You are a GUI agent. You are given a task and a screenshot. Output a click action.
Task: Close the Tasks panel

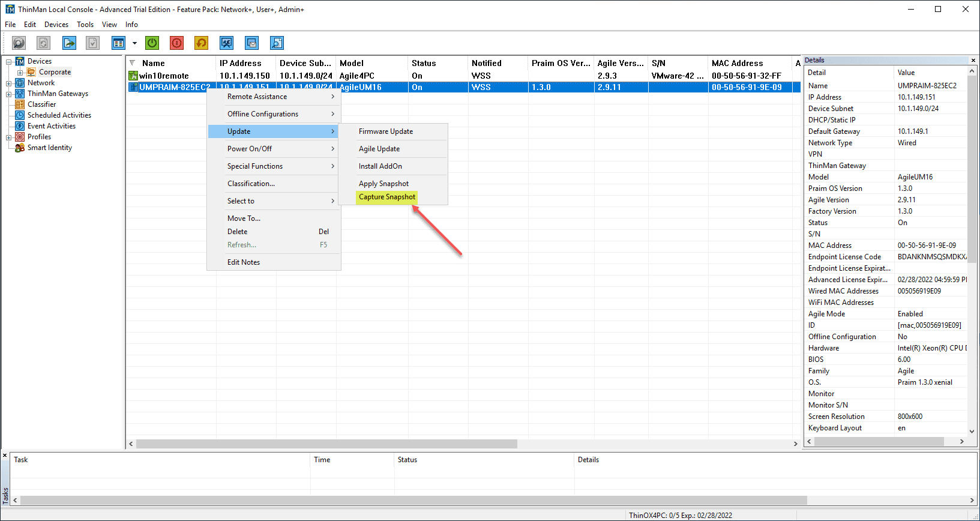pos(5,456)
